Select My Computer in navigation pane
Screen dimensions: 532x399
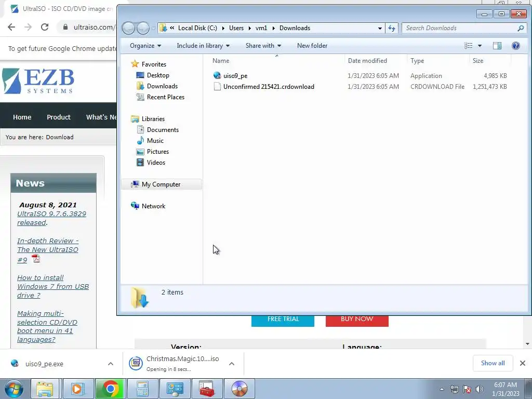[161, 184]
